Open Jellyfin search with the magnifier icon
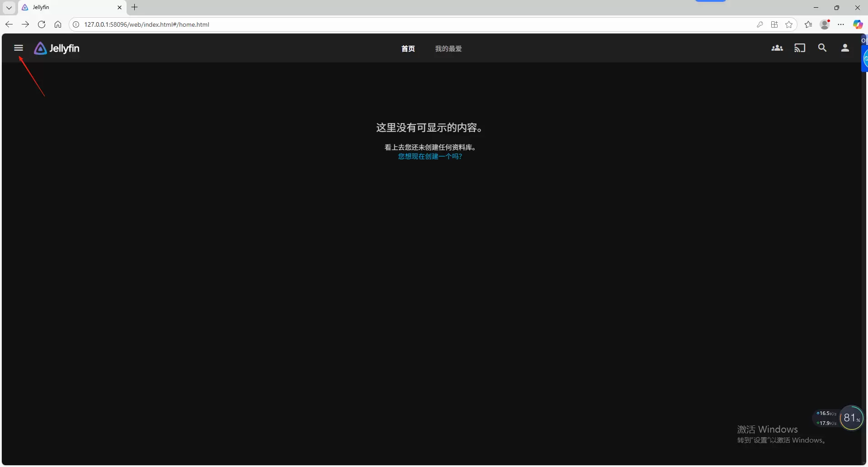Screen dimensions: 868x467 click(x=822, y=48)
